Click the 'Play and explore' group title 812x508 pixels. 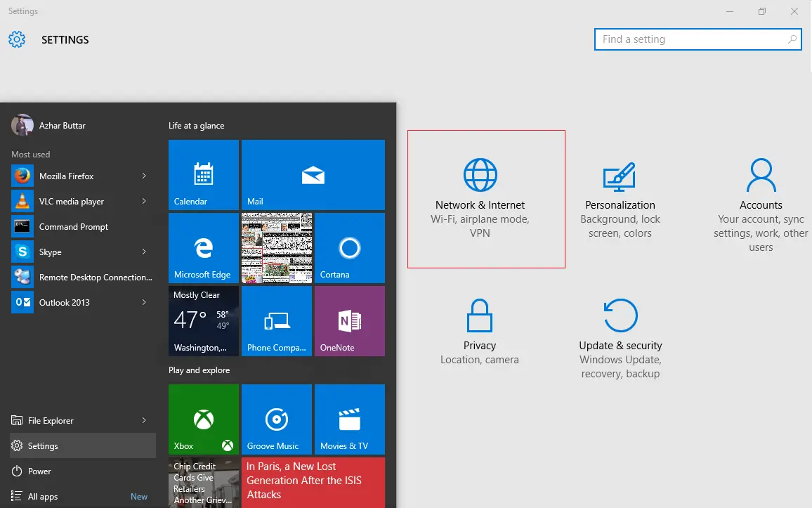click(199, 370)
